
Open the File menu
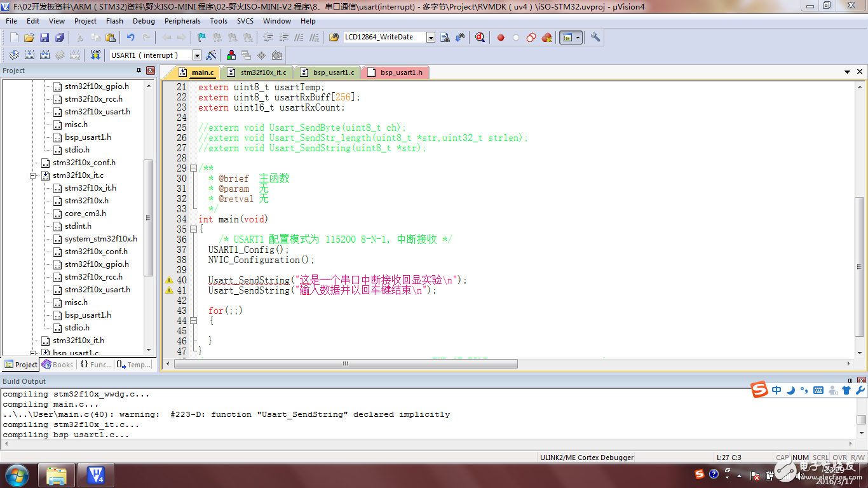[x=11, y=21]
